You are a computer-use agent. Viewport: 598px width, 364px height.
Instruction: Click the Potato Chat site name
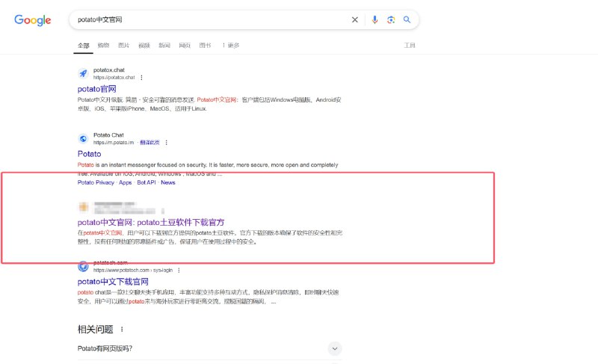[x=108, y=135]
